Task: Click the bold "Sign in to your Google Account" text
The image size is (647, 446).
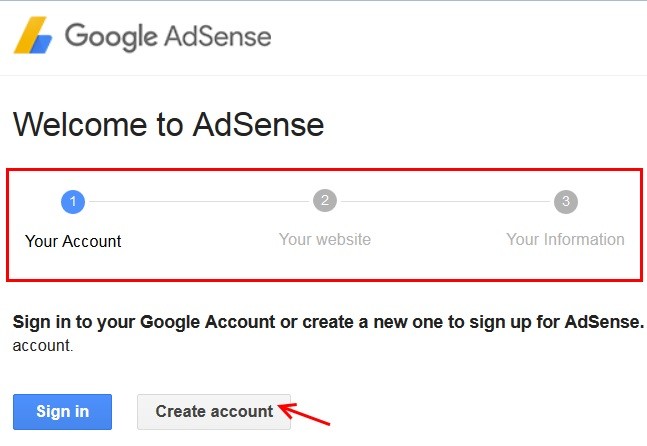Action: [x=142, y=322]
